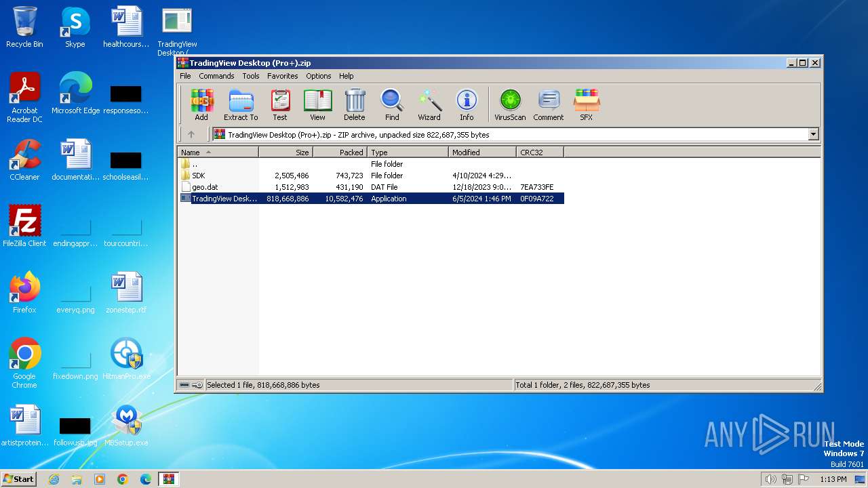Show archive Info
Screen dimensions: 868x488
click(x=467, y=104)
